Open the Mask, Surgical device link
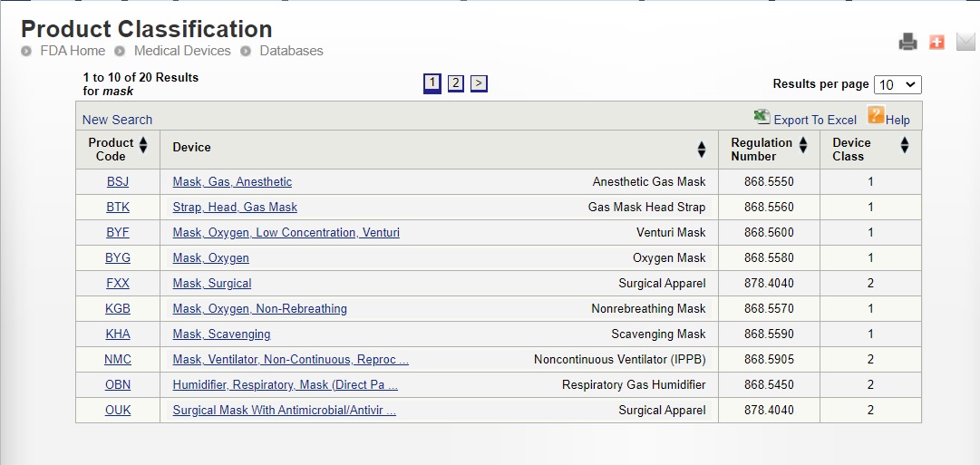The height and width of the screenshot is (465, 980). coord(212,284)
